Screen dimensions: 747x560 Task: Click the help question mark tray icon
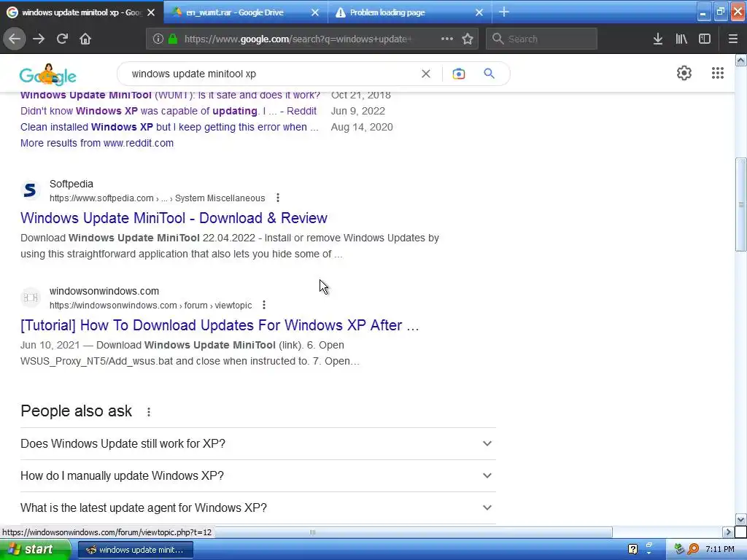tap(632, 550)
